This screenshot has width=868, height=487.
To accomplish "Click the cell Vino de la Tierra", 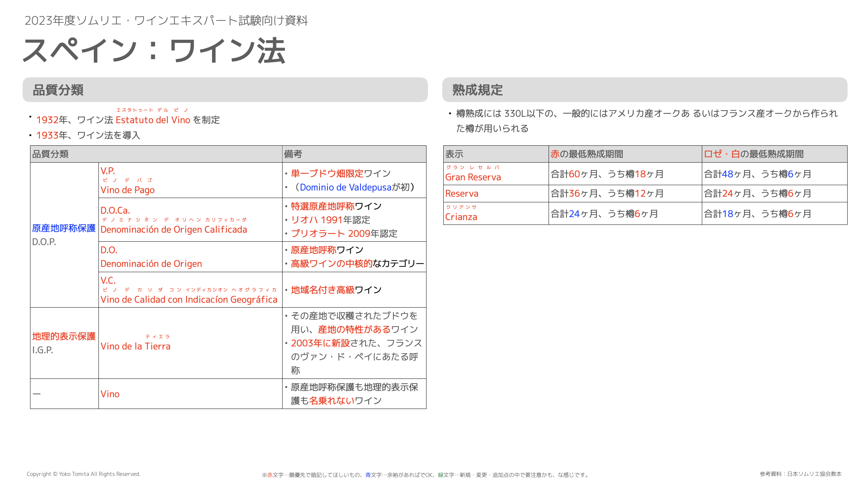I will click(136, 346).
